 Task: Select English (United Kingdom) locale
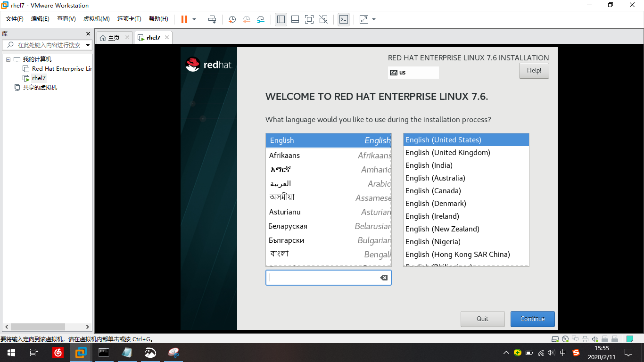pyautogui.click(x=466, y=153)
